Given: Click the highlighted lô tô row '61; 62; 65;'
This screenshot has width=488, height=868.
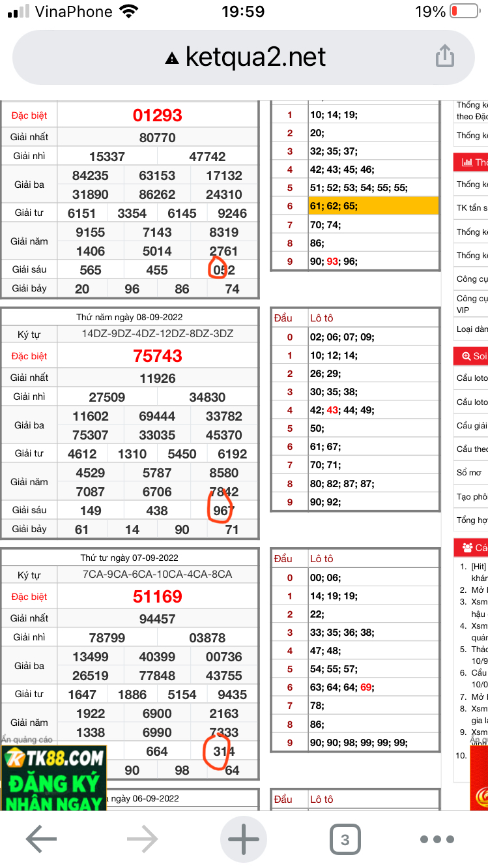Looking at the screenshot, I should [374, 206].
